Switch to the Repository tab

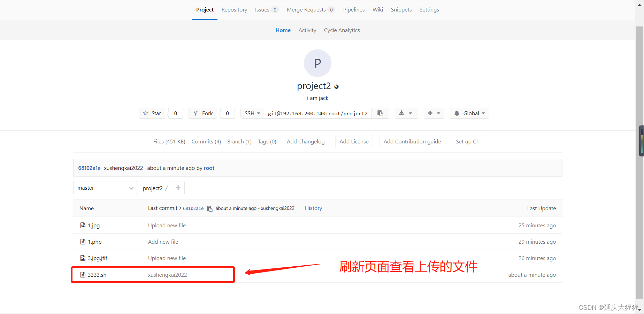(234, 10)
